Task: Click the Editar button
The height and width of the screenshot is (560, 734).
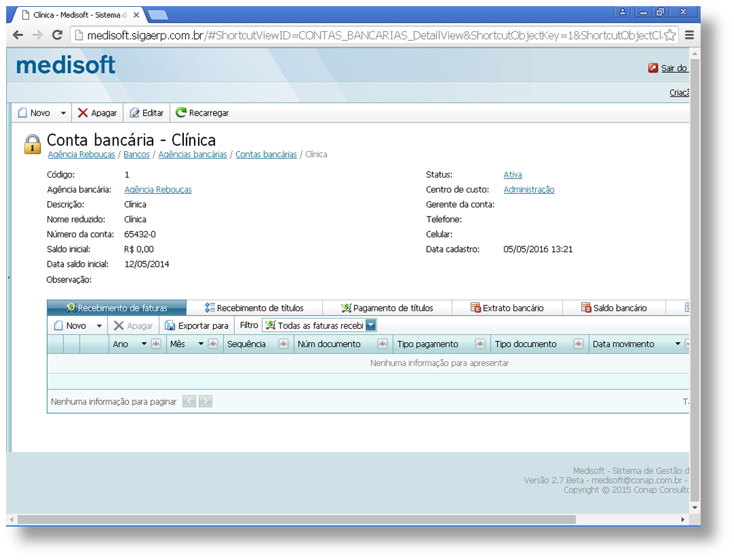Action: (146, 113)
